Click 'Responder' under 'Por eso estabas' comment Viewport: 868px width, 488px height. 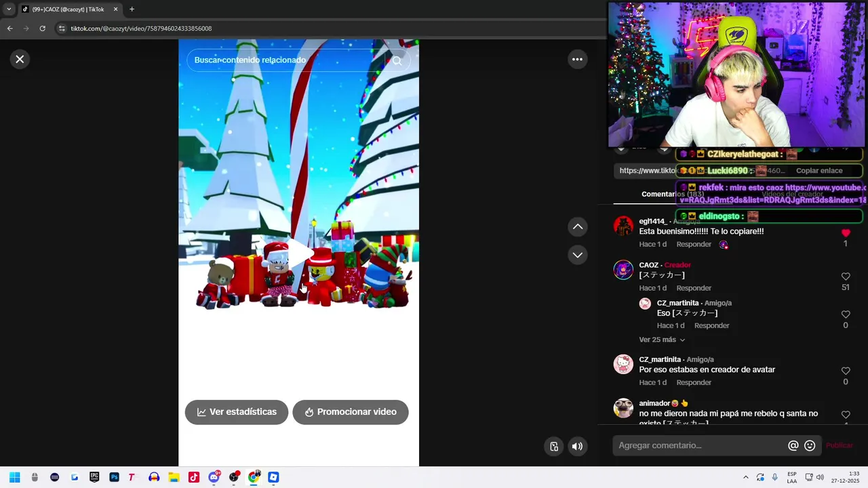(694, 382)
